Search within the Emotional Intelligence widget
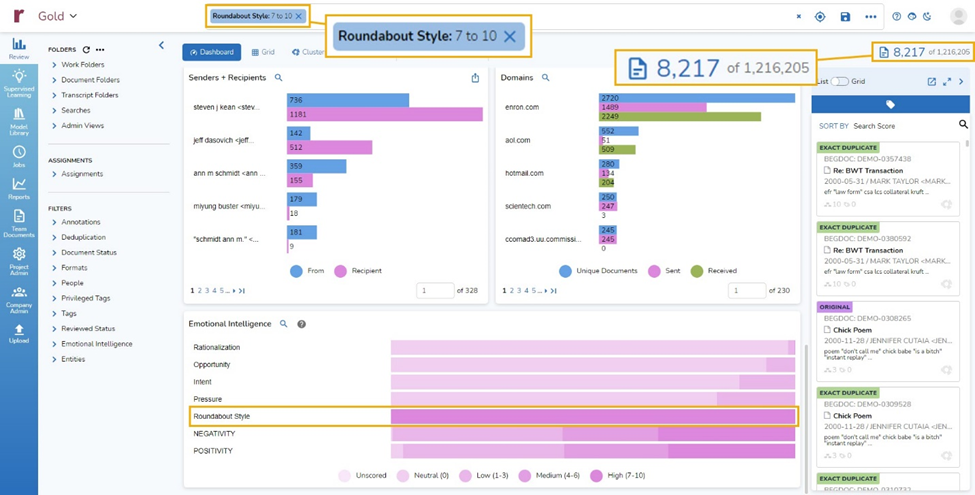Image resolution: width=975 pixels, height=495 pixels. (284, 324)
